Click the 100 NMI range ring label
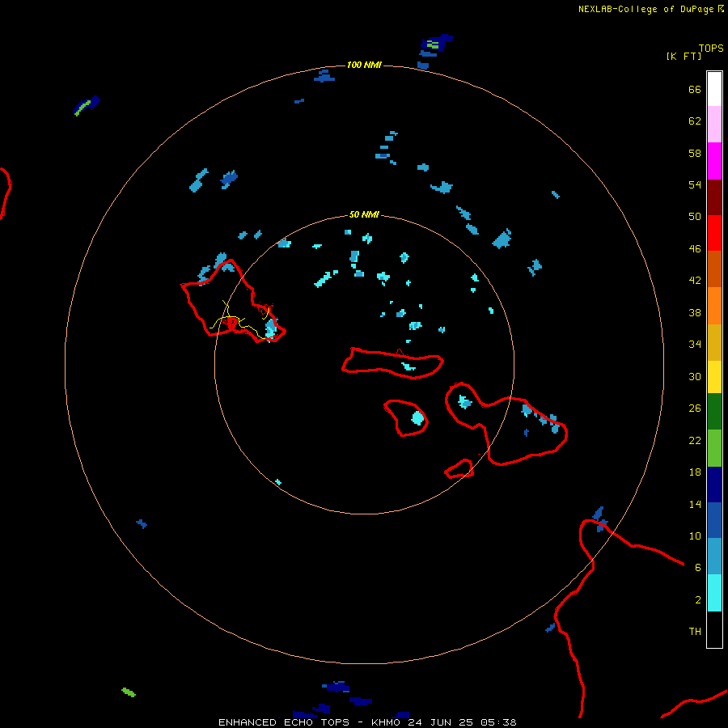Viewport: 728px width, 728px height. point(364,65)
